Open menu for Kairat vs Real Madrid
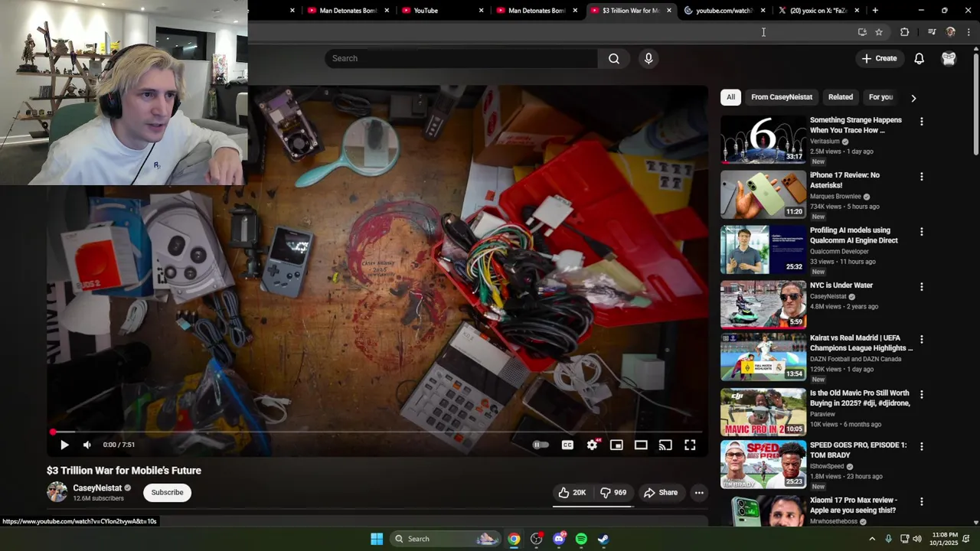Screen dimensions: 980x551 pyautogui.click(x=922, y=340)
